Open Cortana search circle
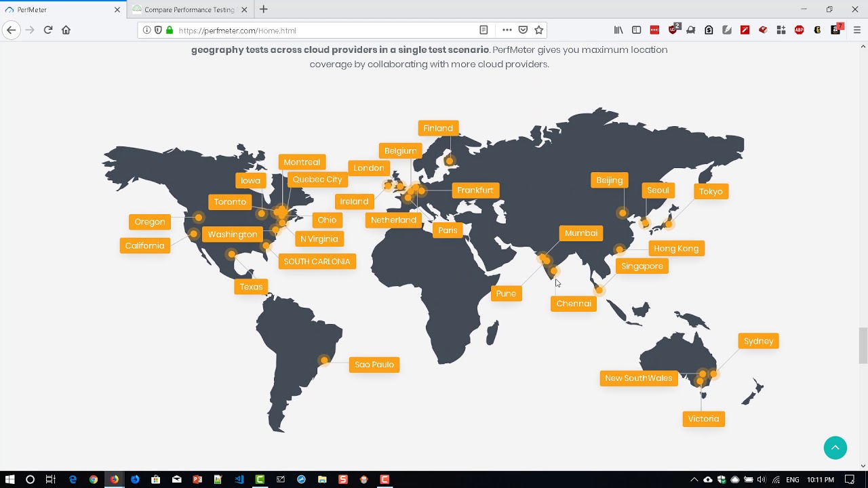The height and width of the screenshot is (488, 868). pyautogui.click(x=30, y=479)
